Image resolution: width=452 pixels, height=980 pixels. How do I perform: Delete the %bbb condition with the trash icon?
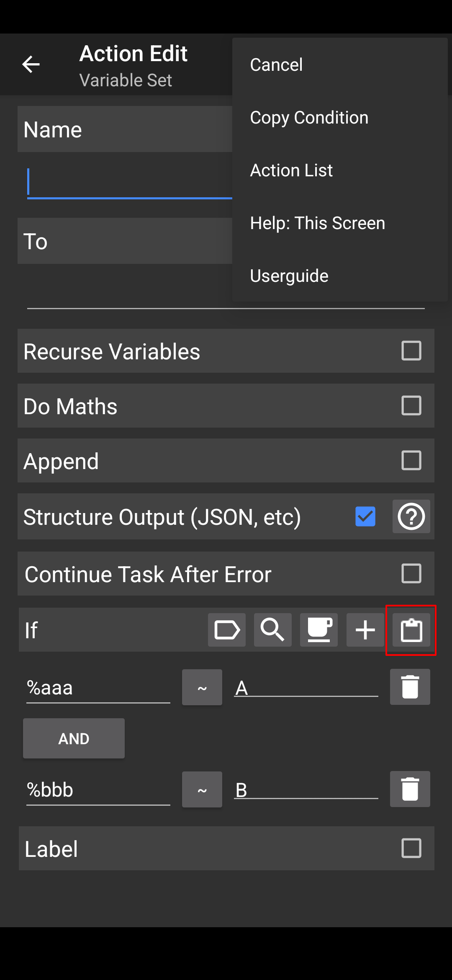(410, 789)
